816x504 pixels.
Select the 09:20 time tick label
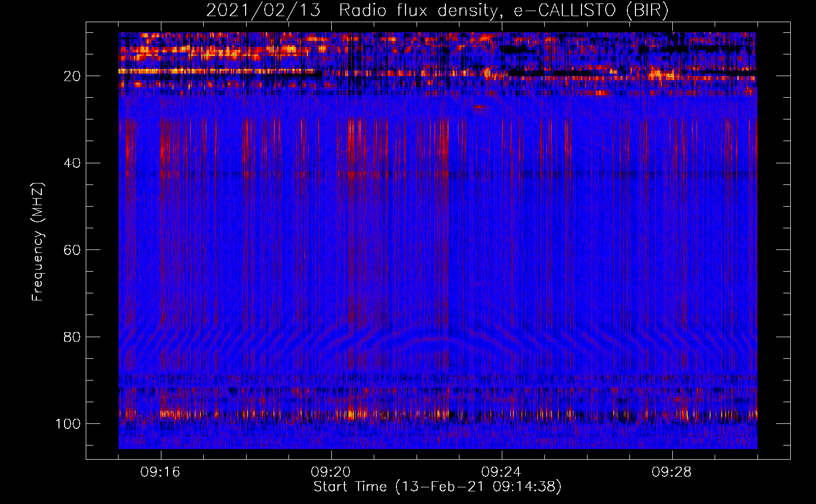point(331,472)
